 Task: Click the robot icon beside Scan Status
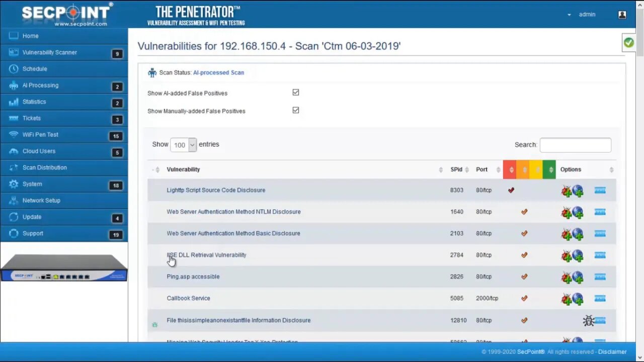[x=152, y=72]
